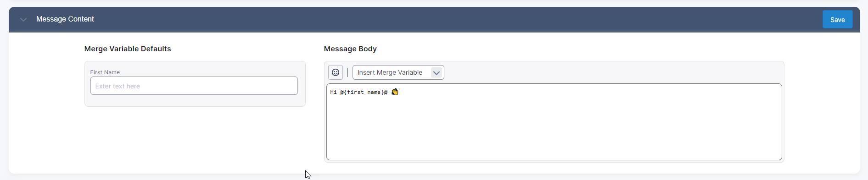Click the blue Save button
This screenshot has width=868, height=180.
[837, 19]
